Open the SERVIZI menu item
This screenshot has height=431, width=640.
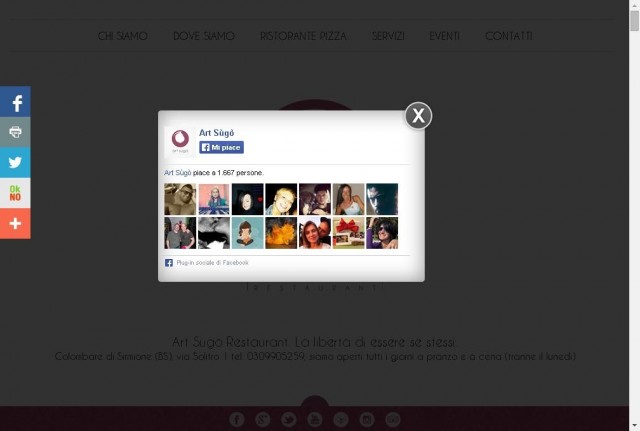(388, 36)
